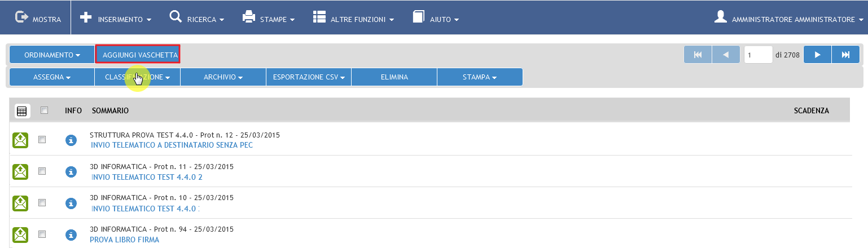Go to the next page with the arrow button
The width and height of the screenshot is (868, 248).
click(x=817, y=55)
